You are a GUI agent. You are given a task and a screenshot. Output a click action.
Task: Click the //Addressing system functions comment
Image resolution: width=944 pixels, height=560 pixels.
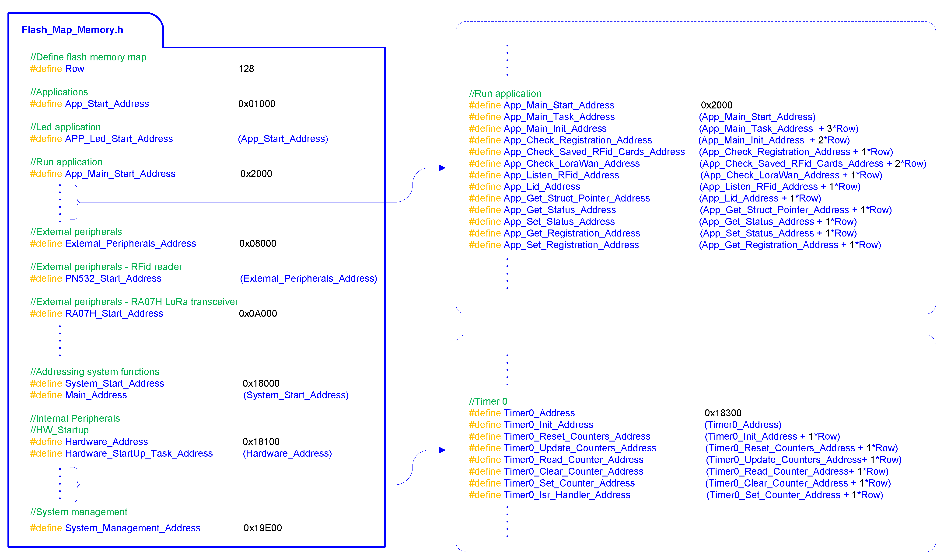(x=94, y=372)
